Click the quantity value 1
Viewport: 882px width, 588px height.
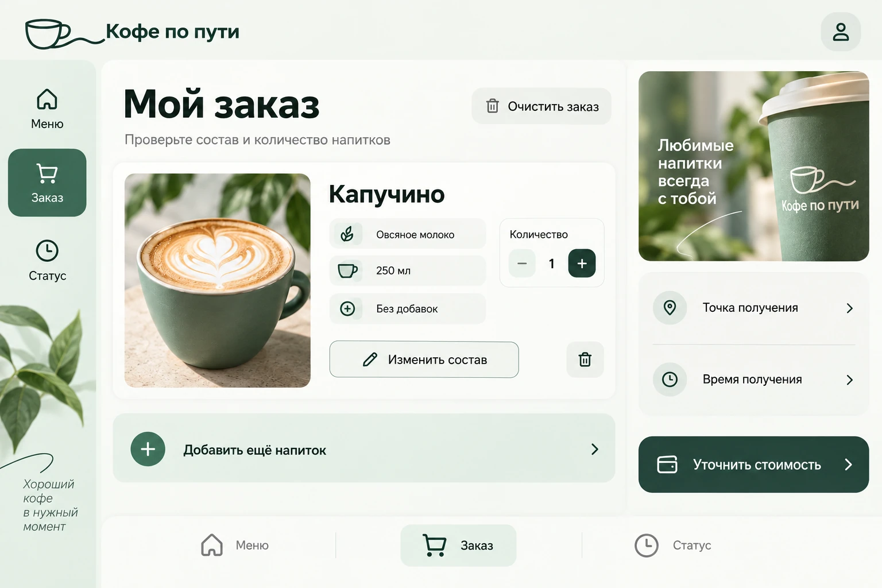click(552, 264)
